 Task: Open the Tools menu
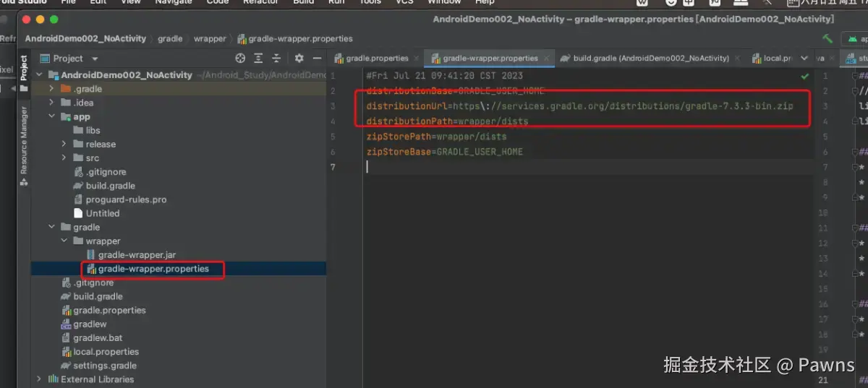click(x=370, y=2)
